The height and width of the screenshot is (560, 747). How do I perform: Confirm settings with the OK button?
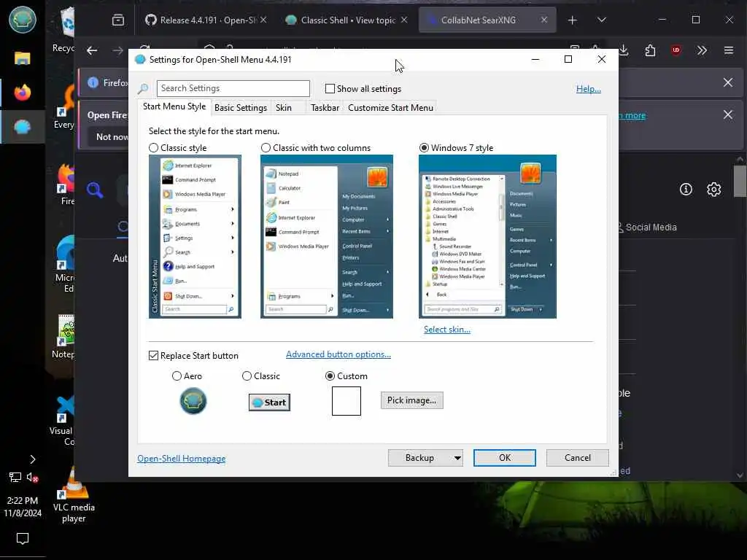(505, 458)
